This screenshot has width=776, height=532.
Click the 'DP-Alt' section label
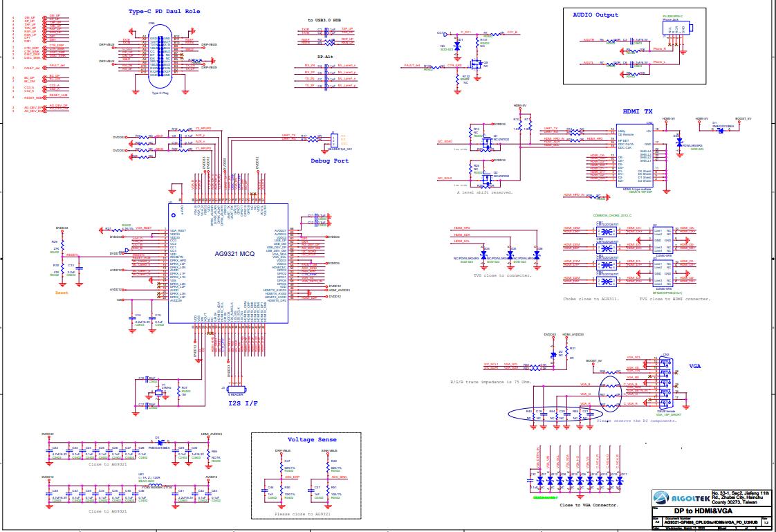(x=325, y=57)
